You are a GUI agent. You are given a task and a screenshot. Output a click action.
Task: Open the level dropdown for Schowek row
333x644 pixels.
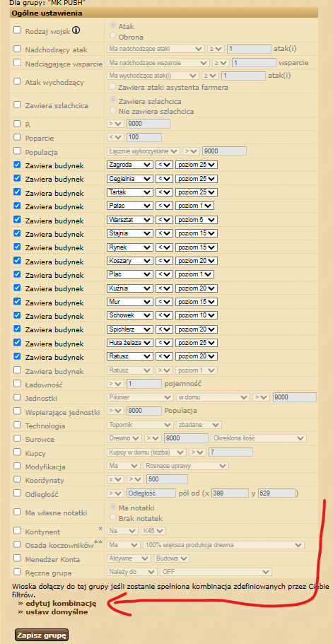[x=197, y=315]
